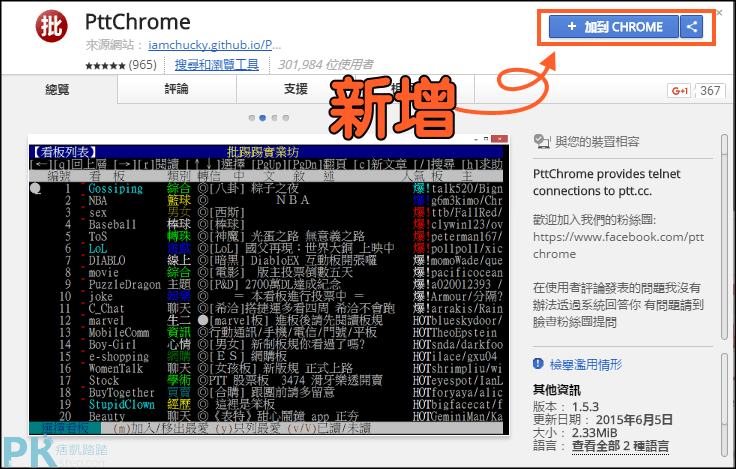736x469 pixels.
Task: Open 查看全部 2 種語言 language link
Action: click(620, 446)
